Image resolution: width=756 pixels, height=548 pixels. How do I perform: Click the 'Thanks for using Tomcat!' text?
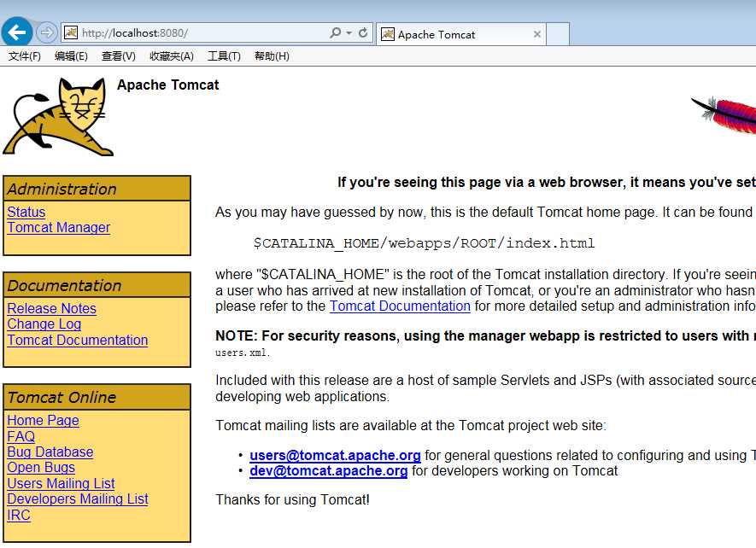(293, 499)
